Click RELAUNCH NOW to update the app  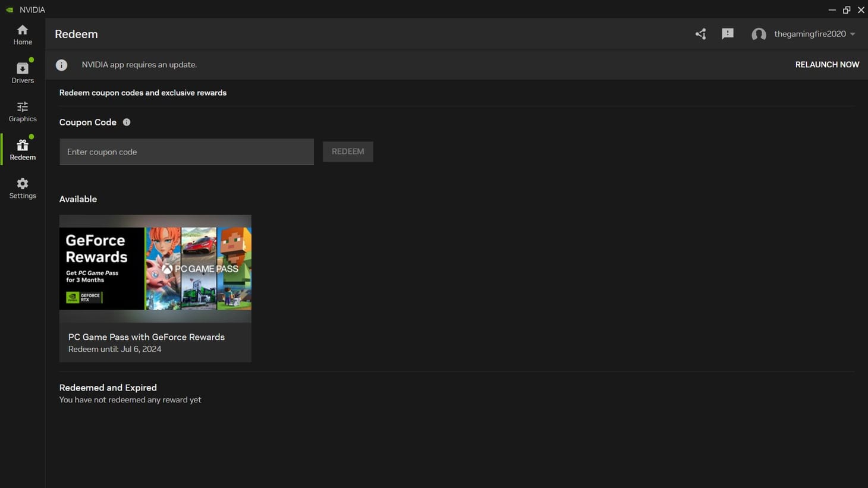(827, 64)
